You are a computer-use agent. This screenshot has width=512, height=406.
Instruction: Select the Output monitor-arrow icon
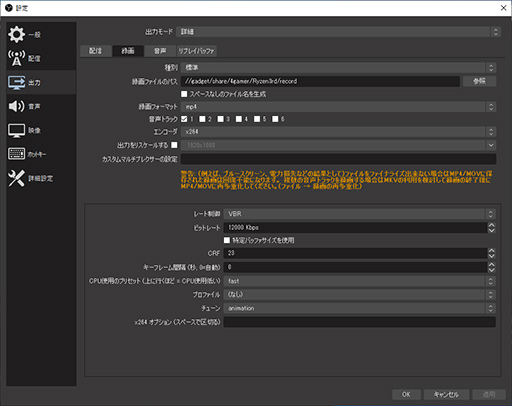click(16, 82)
